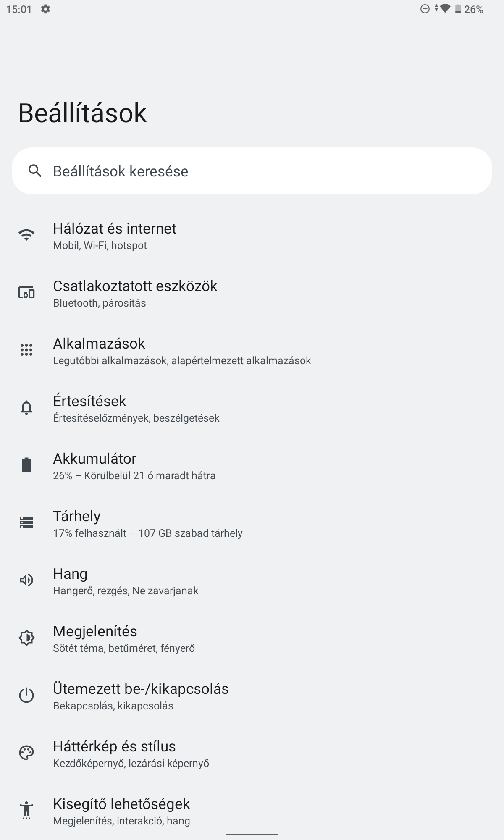The image size is (504, 840).
Task: Tap the palette icon for Háttérkép és stílus
Action: click(26, 753)
